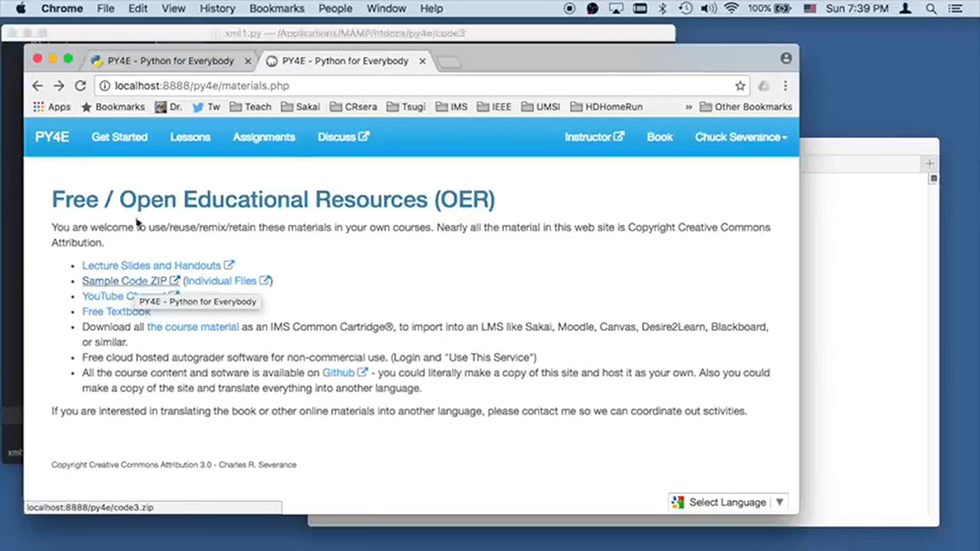980x551 pixels.
Task: Open Notification Center list icon
Action: pos(955,8)
